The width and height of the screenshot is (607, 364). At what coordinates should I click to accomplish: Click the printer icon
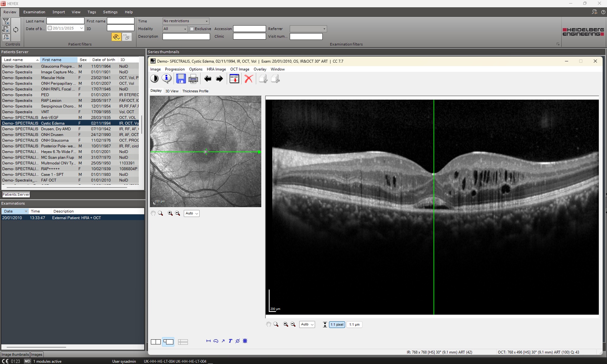click(193, 79)
